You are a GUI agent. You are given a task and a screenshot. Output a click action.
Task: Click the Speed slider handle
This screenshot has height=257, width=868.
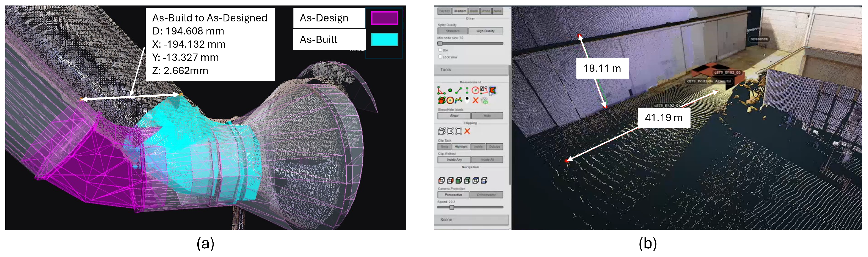pos(452,208)
